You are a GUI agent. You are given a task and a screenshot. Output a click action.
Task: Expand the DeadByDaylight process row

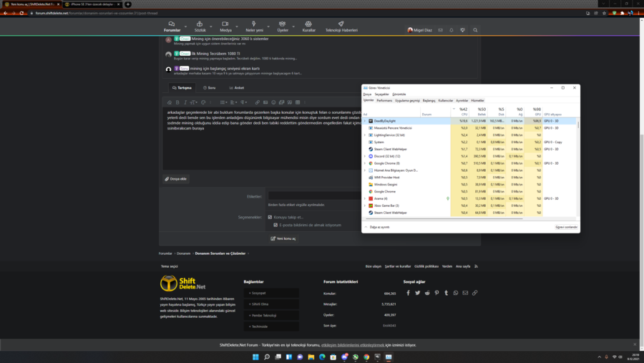(365, 121)
